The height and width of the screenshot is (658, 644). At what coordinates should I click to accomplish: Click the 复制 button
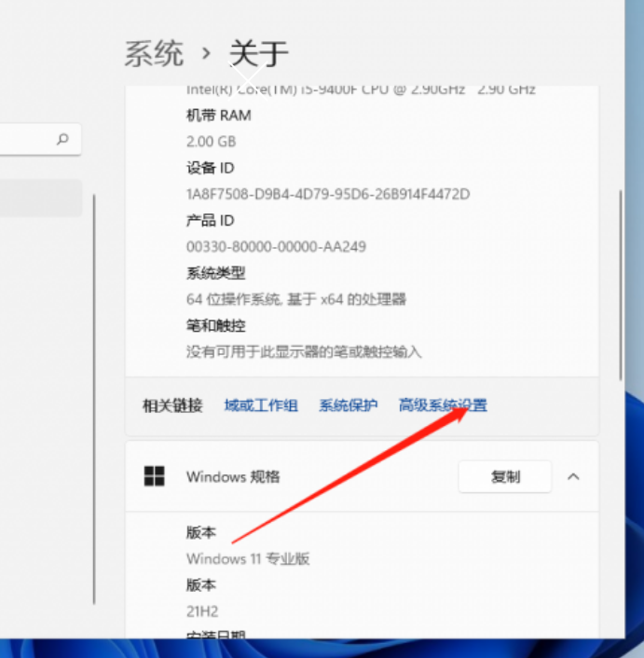tap(505, 476)
